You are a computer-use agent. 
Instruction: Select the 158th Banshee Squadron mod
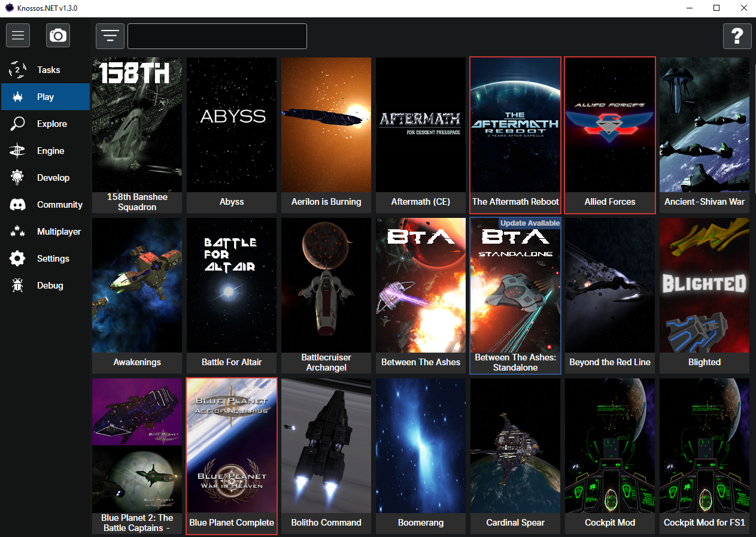(x=137, y=135)
